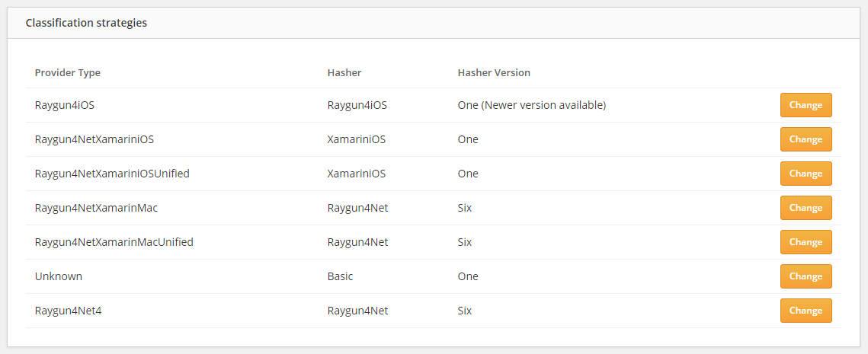Change the Raygun4NetXamariniOSUnified classification strategy
This screenshot has width=868, height=354.
coord(806,174)
